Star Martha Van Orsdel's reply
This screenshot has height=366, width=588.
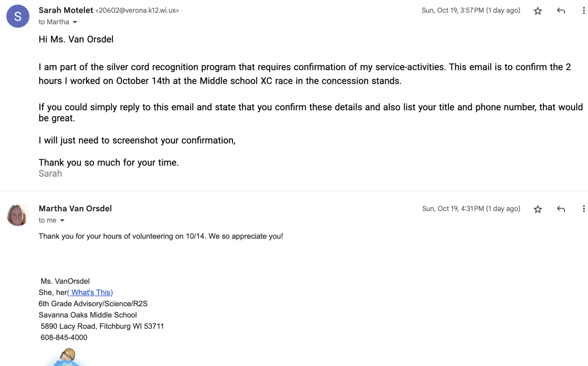(538, 209)
